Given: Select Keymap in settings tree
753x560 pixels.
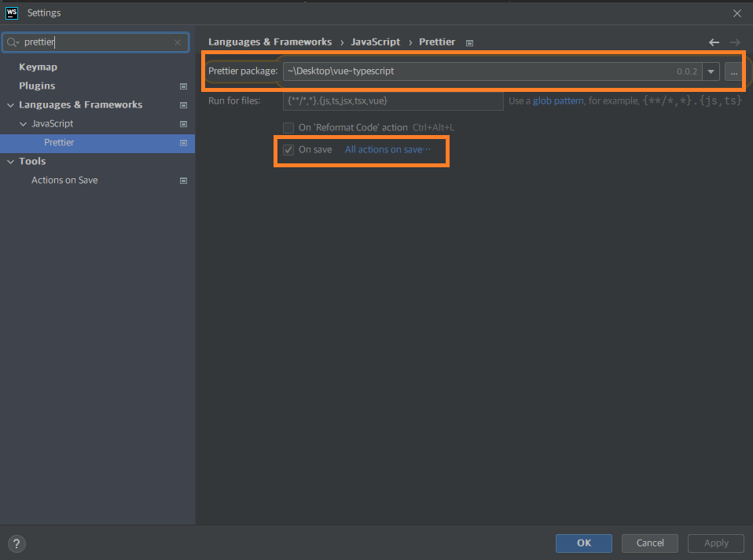Looking at the screenshot, I should pos(39,68).
